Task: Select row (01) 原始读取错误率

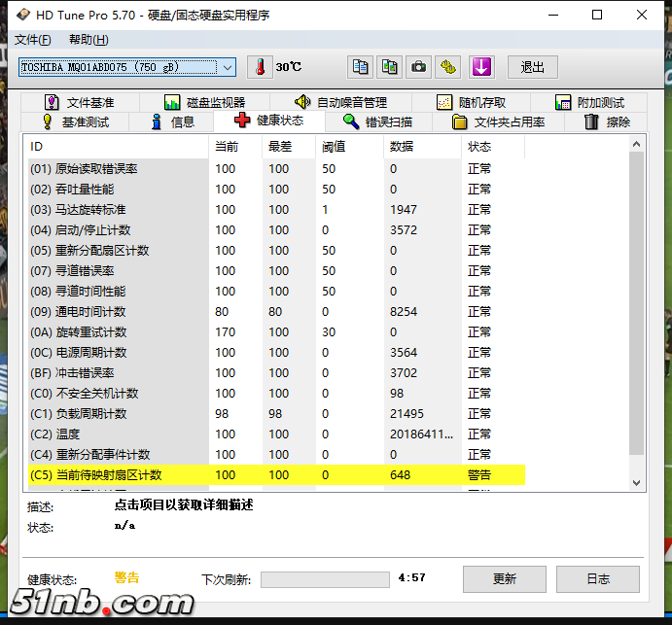Action: coord(276,169)
